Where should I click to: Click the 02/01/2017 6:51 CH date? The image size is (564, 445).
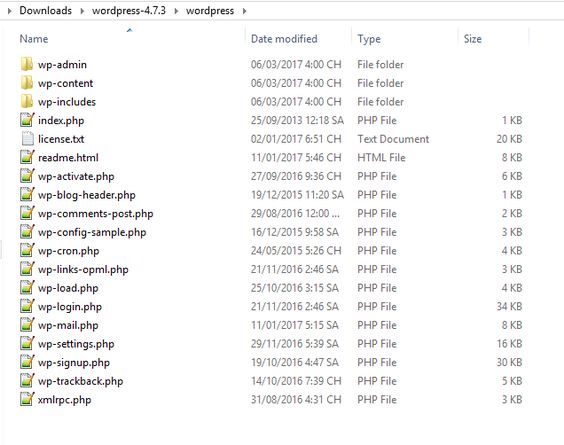pyautogui.click(x=296, y=139)
